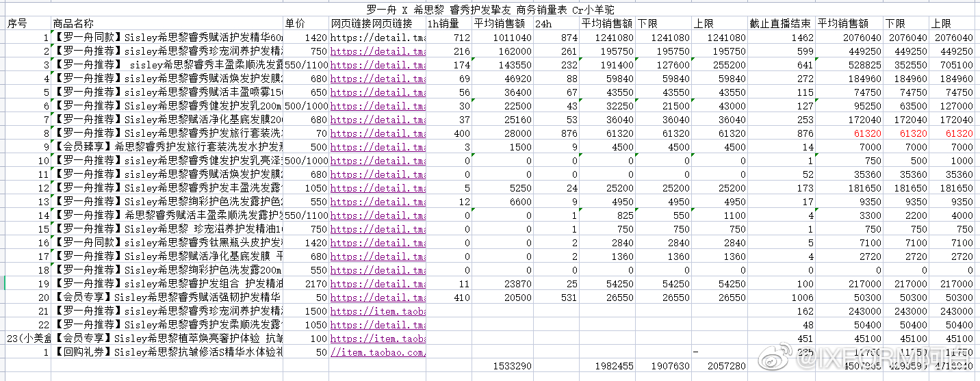
Task: Open the link in product row 3
Action: 378,65
